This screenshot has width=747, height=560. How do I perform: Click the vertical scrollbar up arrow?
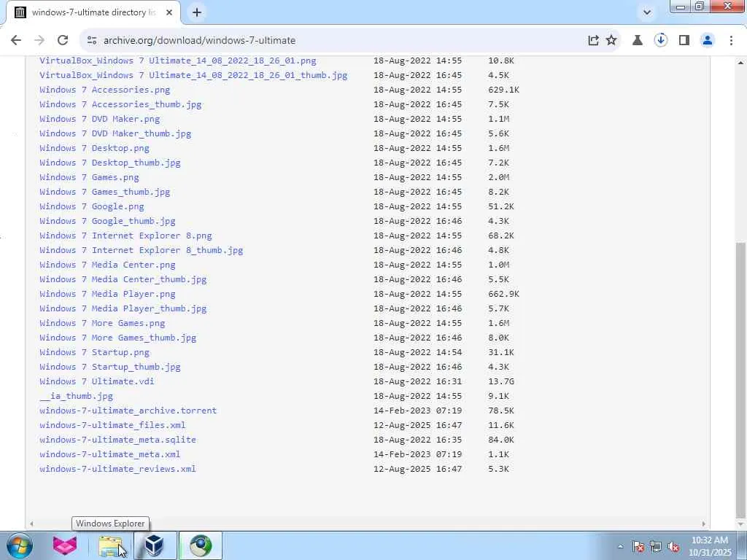pyautogui.click(x=741, y=63)
